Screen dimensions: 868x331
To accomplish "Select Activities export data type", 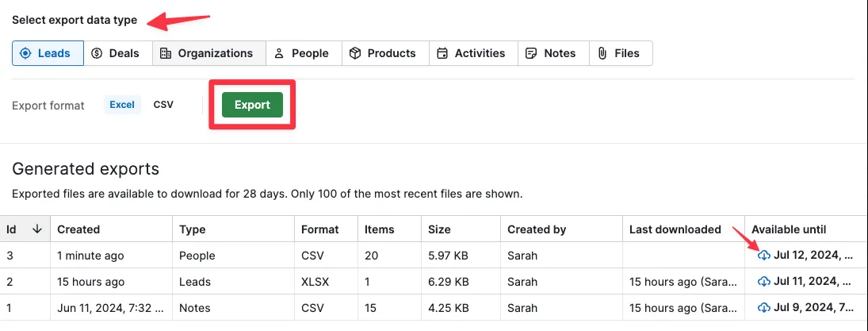I will coord(473,53).
